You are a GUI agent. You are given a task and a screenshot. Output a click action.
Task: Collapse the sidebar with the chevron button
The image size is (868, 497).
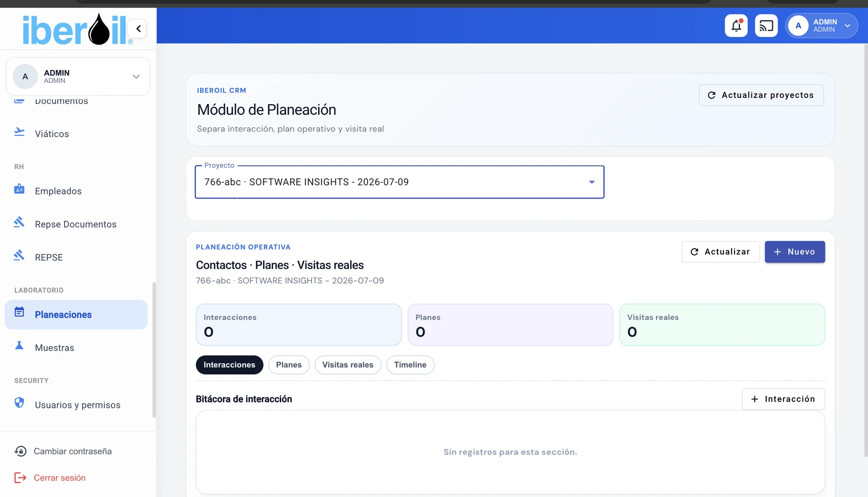tap(138, 29)
